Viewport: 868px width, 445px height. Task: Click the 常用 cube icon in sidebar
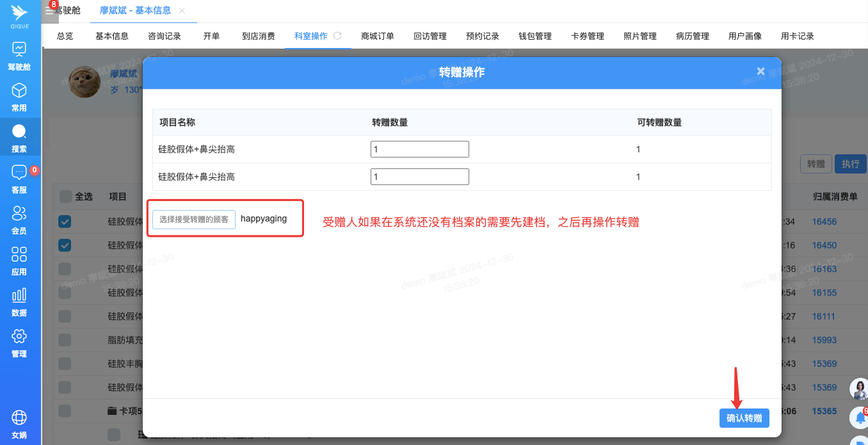click(x=19, y=91)
